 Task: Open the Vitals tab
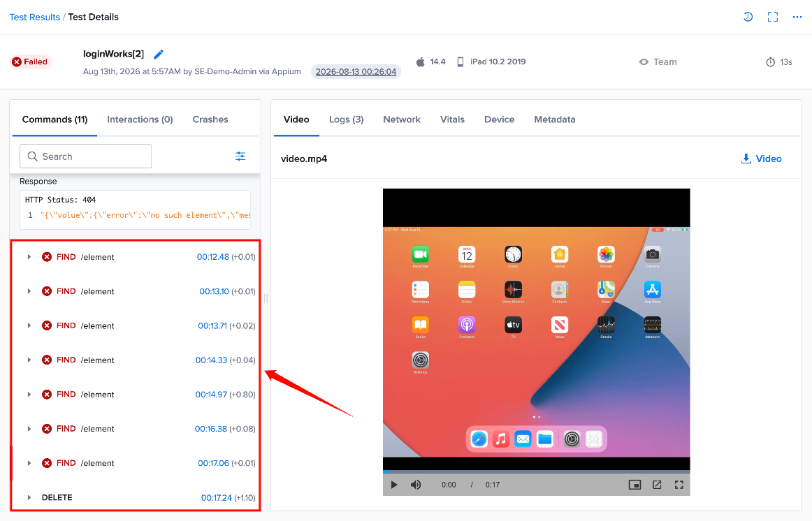[x=452, y=119]
